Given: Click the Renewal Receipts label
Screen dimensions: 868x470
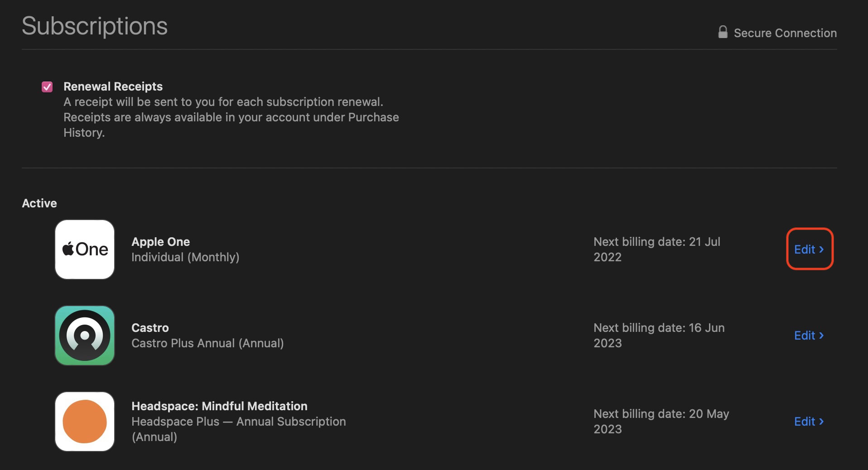Looking at the screenshot, I should [113, 86].
